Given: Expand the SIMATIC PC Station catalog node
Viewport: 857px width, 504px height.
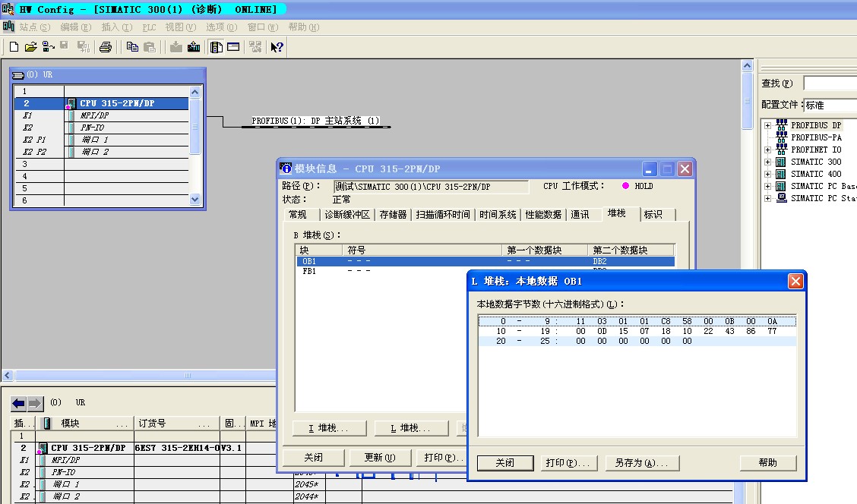Looking at the screenshot, I should point(767,198).
